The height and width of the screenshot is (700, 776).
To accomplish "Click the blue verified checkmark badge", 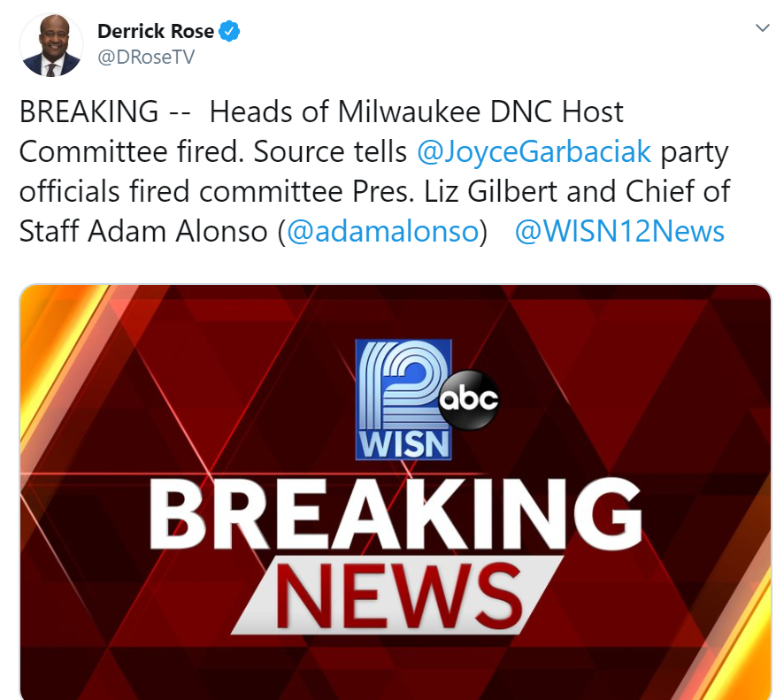I will (230, 32).
